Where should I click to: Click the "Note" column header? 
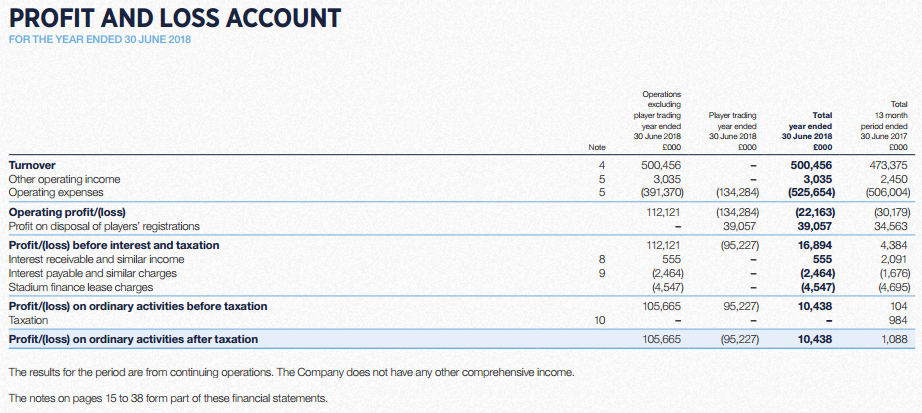[x=598, y=149]
